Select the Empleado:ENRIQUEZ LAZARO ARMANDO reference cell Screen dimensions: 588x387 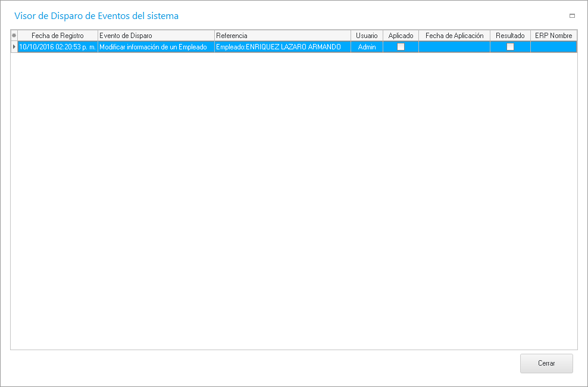point(283,47)
